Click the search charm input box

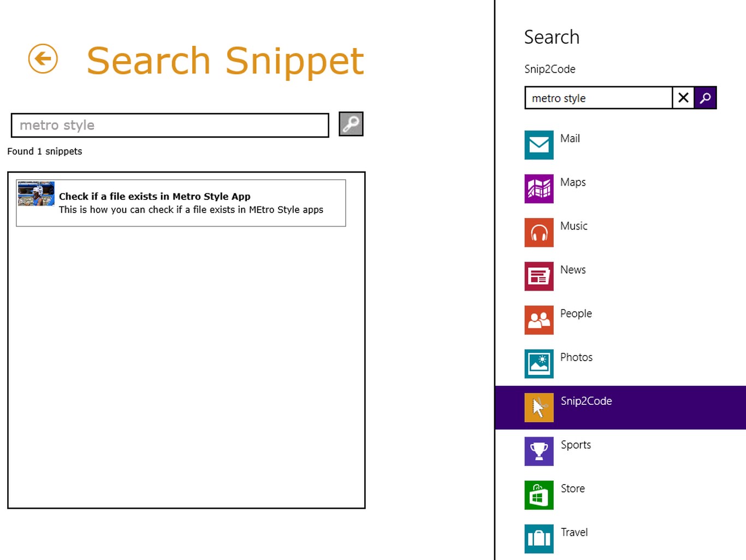(x=599, y=98)
